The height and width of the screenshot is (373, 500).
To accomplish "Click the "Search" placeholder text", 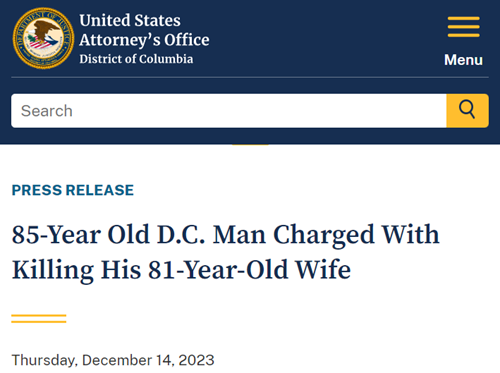I will (x=47, y=111).
